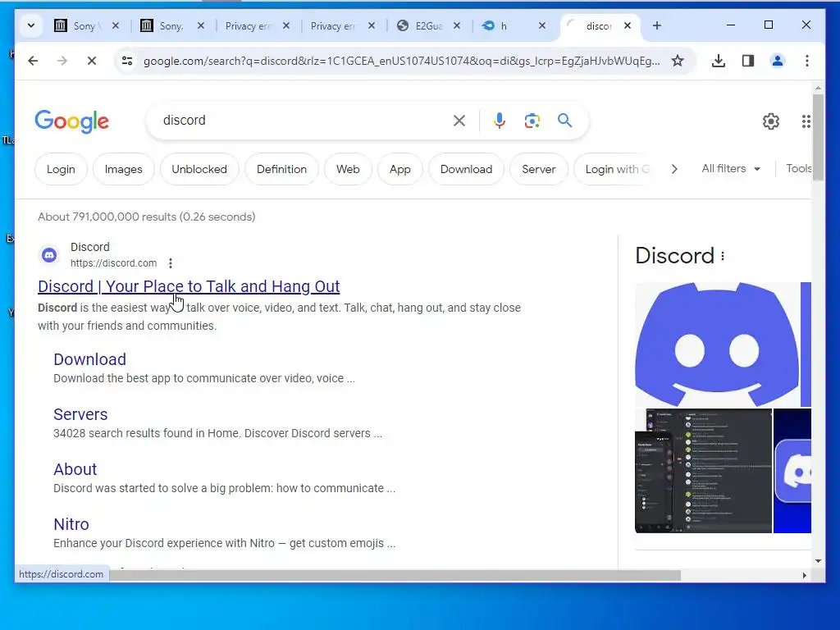The image size is (840, 630).
Task: Open the Chrome downloads icon
Action: pyautogui.click(x=719, y=61)
